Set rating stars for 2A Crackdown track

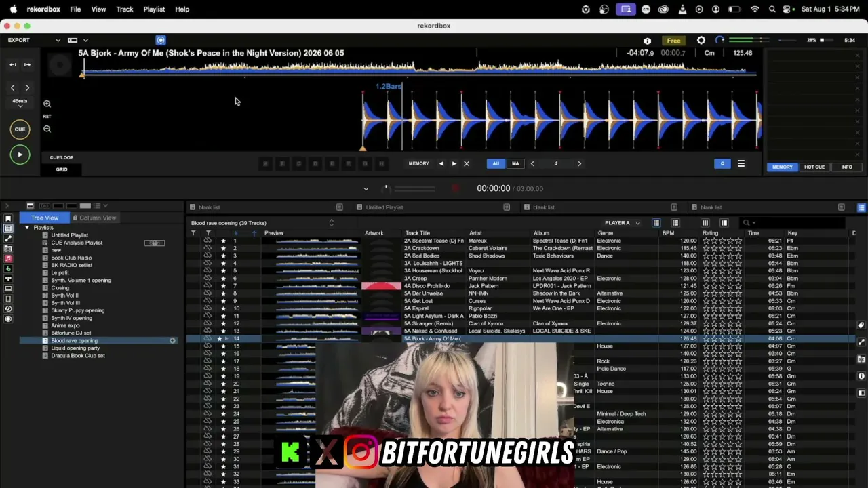[722, 248]
